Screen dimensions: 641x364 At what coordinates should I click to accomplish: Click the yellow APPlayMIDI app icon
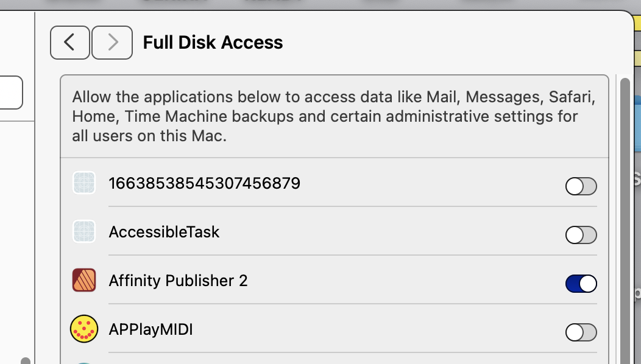coord(84,329)
